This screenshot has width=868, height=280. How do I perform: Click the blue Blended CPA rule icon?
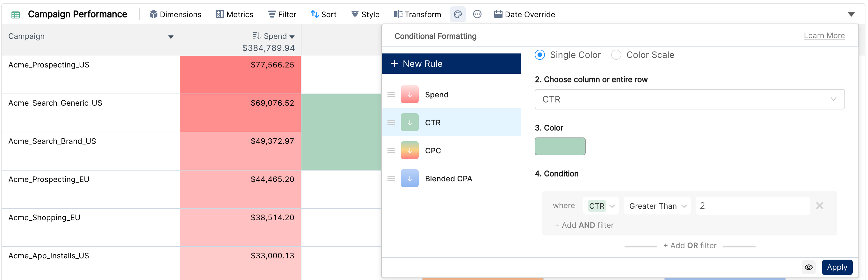click(409, 178)
